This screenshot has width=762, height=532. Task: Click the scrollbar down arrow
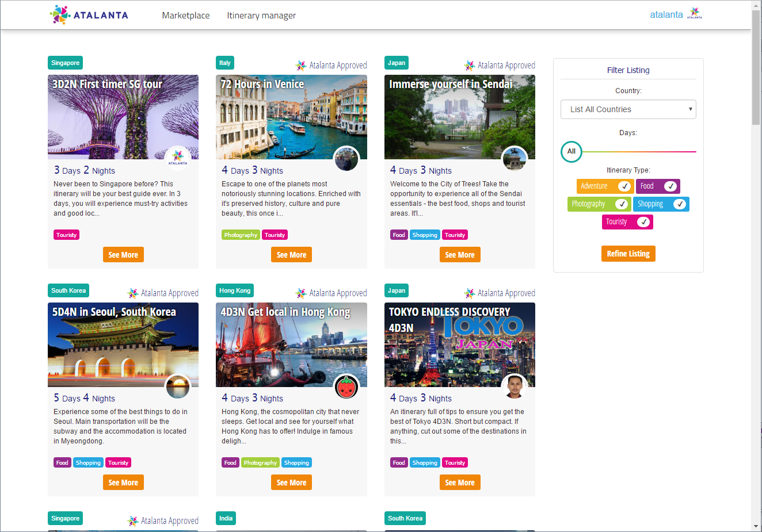coord(756,526)
